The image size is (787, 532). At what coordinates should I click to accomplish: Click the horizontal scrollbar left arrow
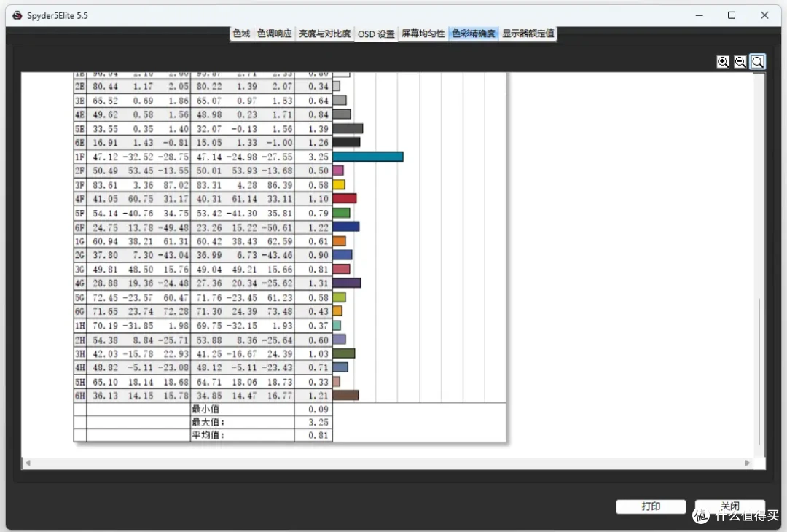click(28, 463)
